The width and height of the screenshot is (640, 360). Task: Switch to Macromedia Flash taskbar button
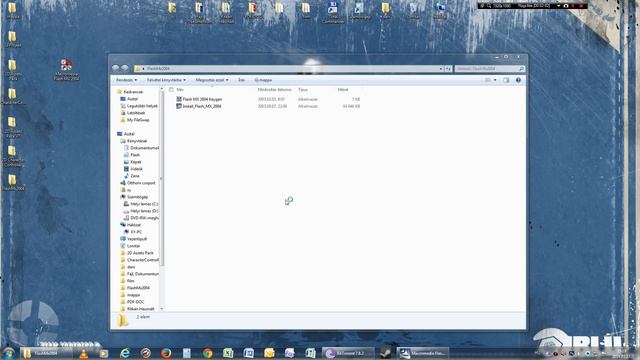(x=422, y=353)
